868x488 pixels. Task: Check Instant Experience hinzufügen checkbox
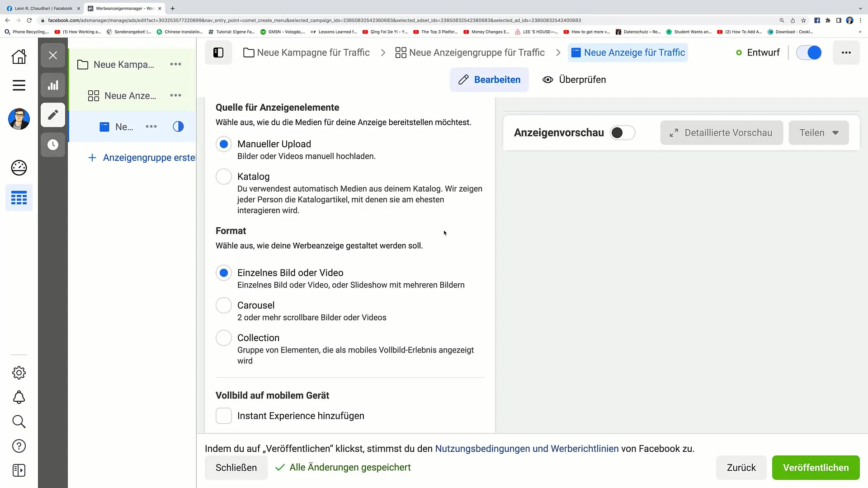(224, 416)
